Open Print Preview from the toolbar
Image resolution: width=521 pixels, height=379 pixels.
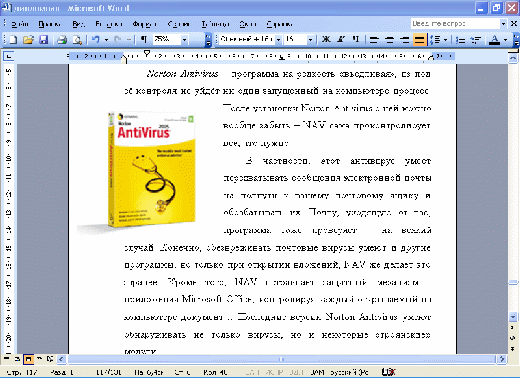77,40
